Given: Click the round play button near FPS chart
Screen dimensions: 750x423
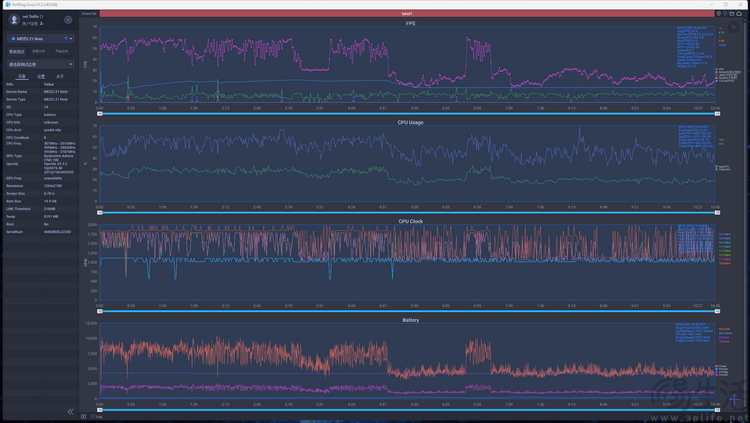Looking at the screenshot, I should coord(733,27).
